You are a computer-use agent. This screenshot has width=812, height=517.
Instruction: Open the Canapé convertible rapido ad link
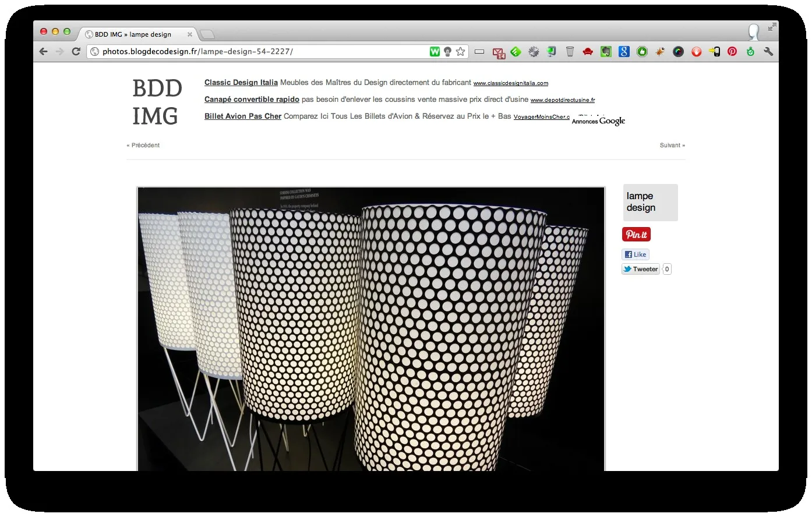252,100
